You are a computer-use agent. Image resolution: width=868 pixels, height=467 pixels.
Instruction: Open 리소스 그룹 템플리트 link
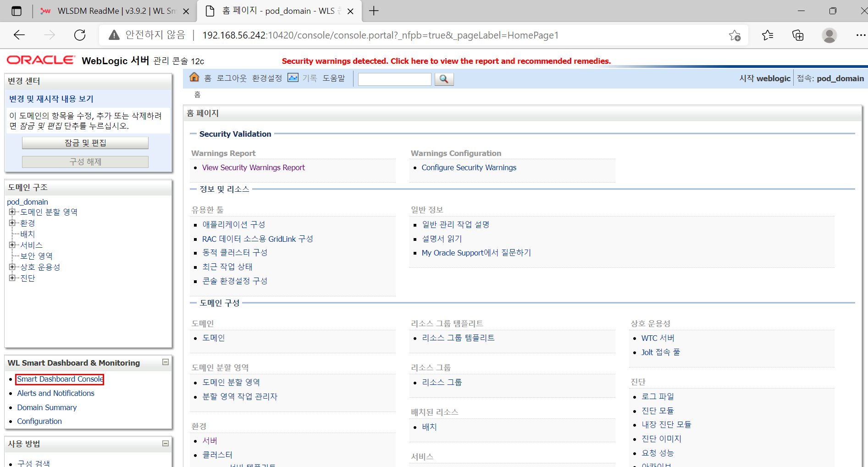coord(458,338)
